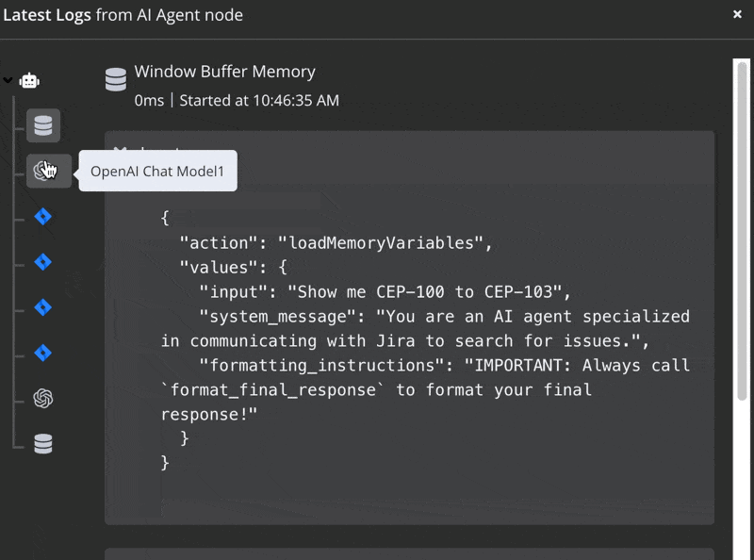Click the 'OpenAI Chat Model1' tooltip label
The image size is (754, 560).
[x=157, y=172]
